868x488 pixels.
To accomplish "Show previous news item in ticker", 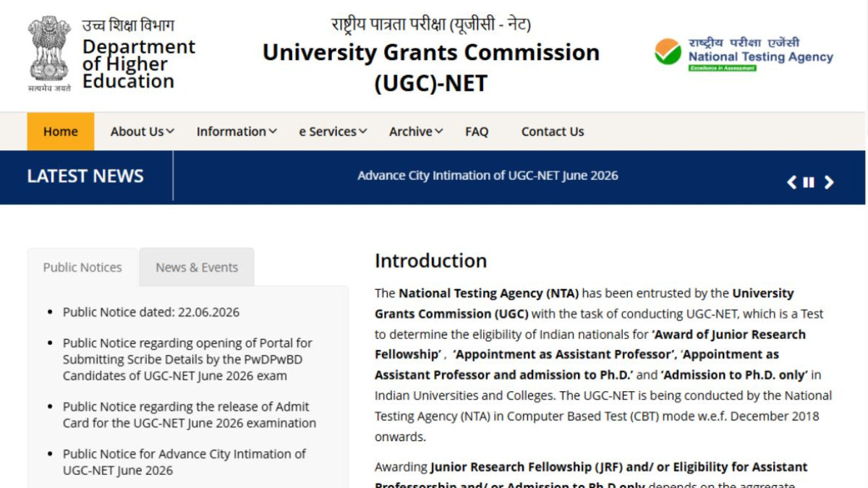I will tap(791, 182).
